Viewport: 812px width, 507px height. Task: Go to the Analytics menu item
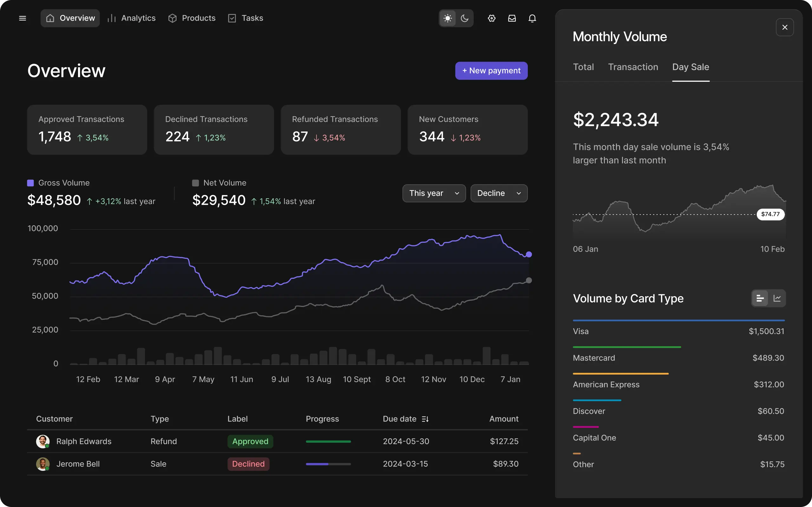click(132, 18)
